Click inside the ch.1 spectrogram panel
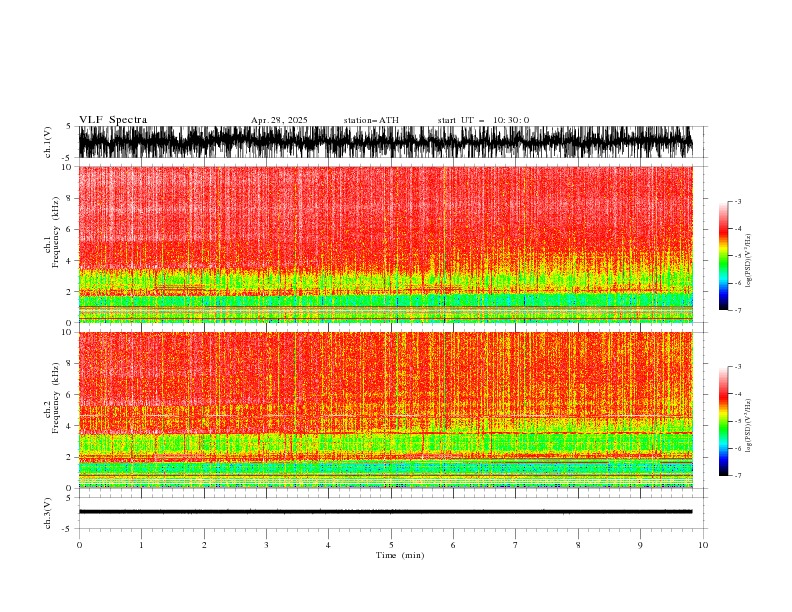Viewport: 792px width, 612px height. (385, 244)
